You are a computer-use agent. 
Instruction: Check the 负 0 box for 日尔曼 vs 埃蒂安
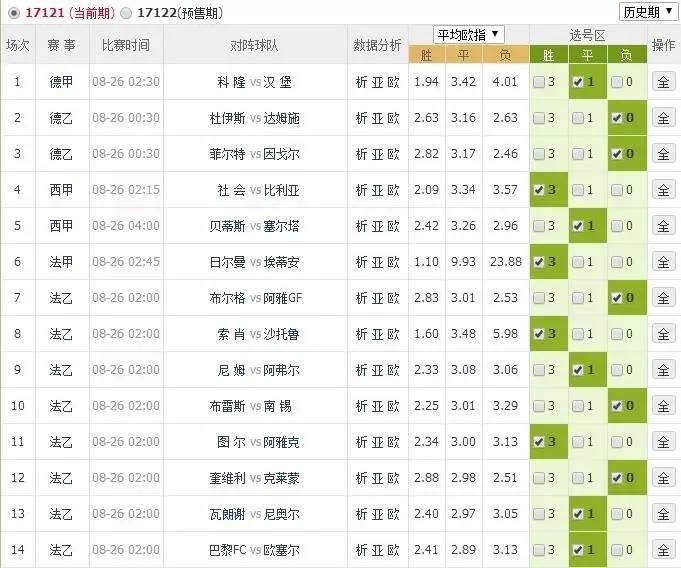617,262
